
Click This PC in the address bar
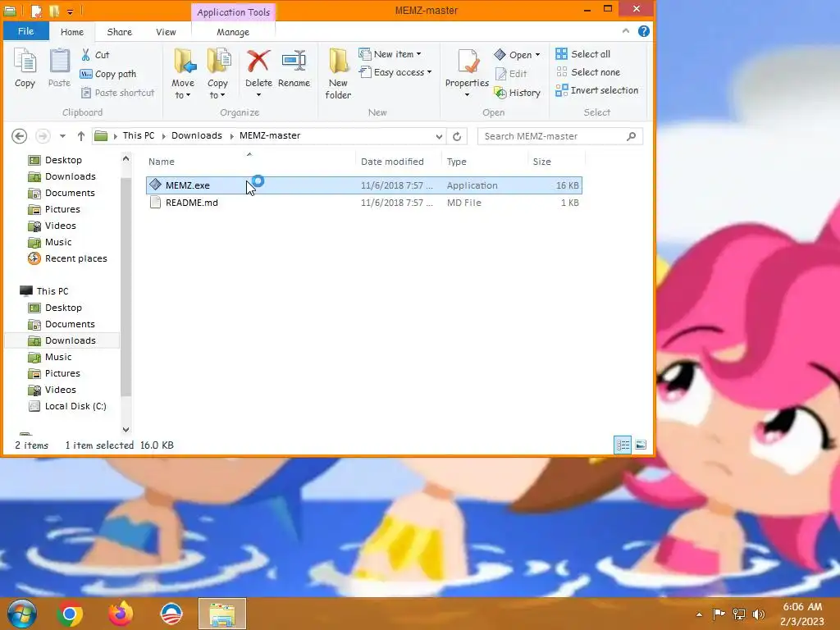pyautogui.click(x=138, y=135)
